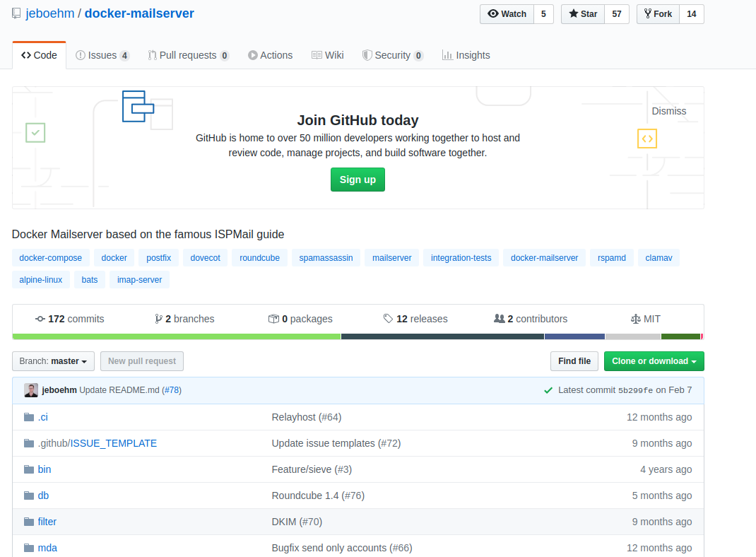Click the indigo language bar segment
The height and width of the screenshot is (557, 756).
coord(574,336)
